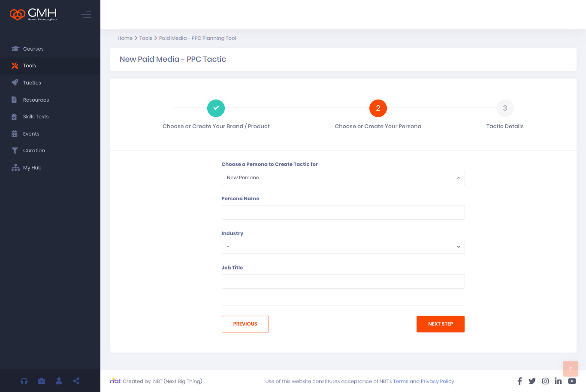Click the nbt logo in footer
Viewport: 586px width, 392px height.
(x=115, y=381)
